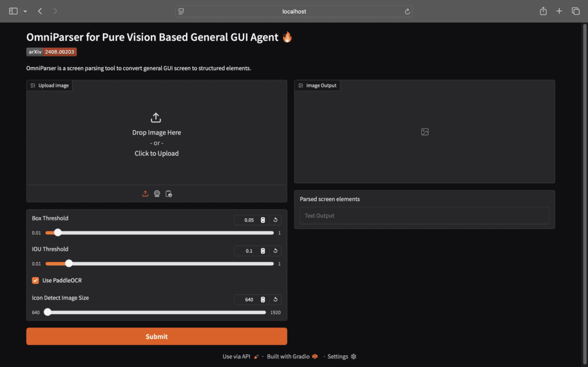Click the Parsed screen elements Text Output box
Image resolution: width=588 pixels, height=367 pixels.
tap(424, 215)
